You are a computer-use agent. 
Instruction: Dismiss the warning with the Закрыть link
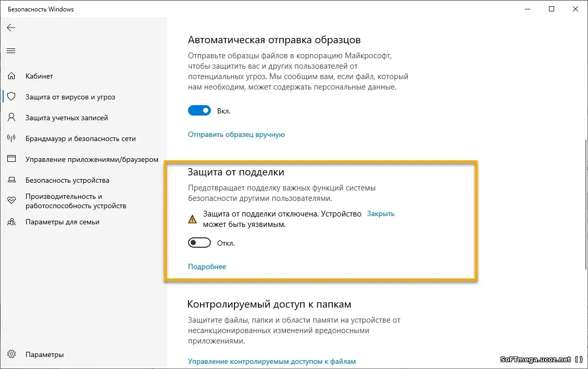coord(381,213)
